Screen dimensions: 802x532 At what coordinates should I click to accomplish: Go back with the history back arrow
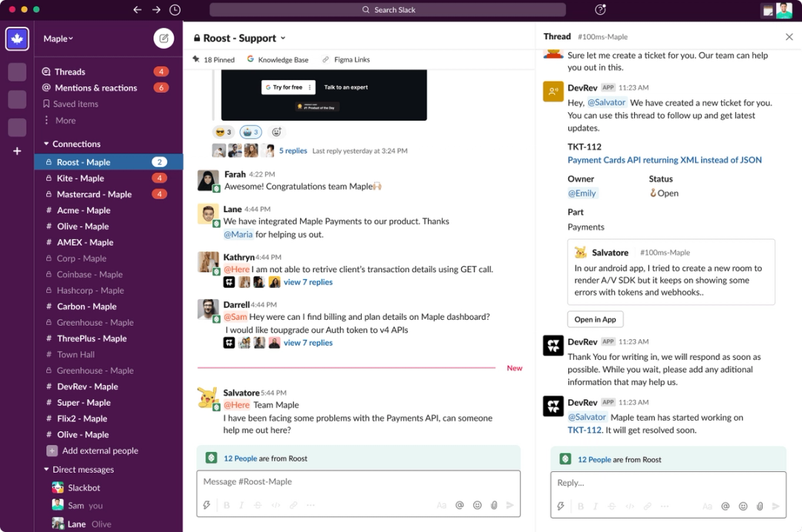point(137,10)
